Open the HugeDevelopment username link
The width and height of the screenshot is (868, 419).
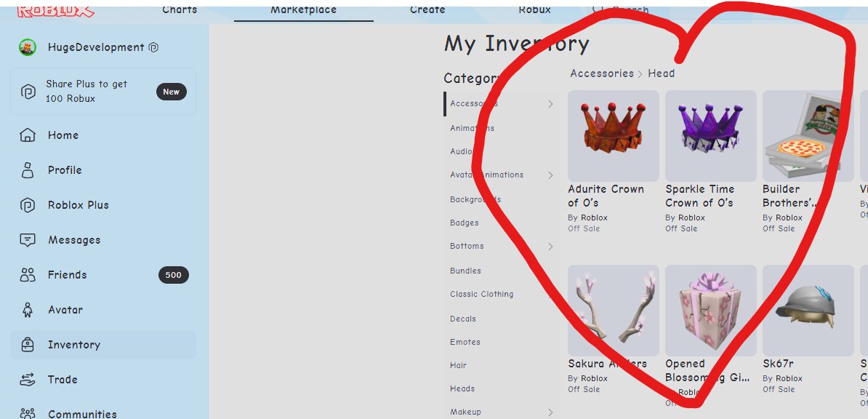pos(96,48)
